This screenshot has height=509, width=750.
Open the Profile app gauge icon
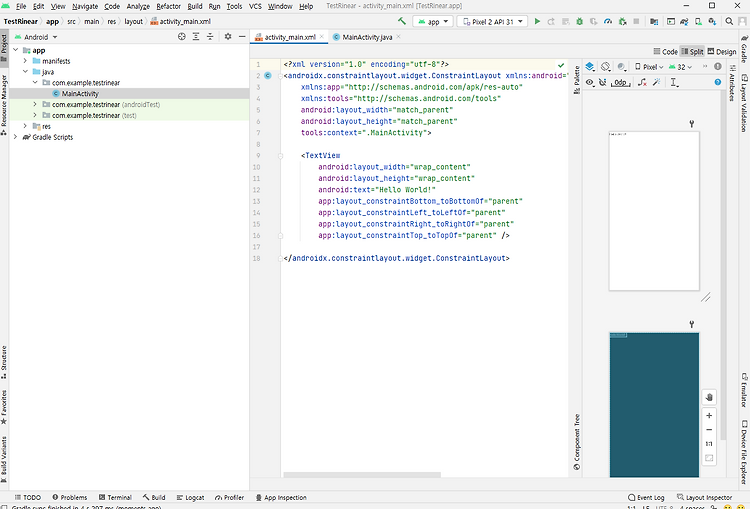[x=608, y=22]
